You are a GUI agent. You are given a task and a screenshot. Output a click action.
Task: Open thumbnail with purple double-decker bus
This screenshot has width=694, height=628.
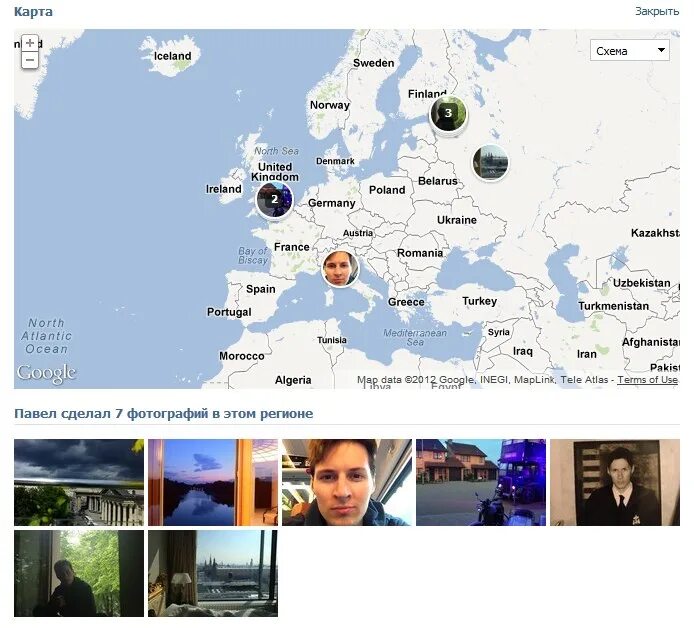coord(481,482)
